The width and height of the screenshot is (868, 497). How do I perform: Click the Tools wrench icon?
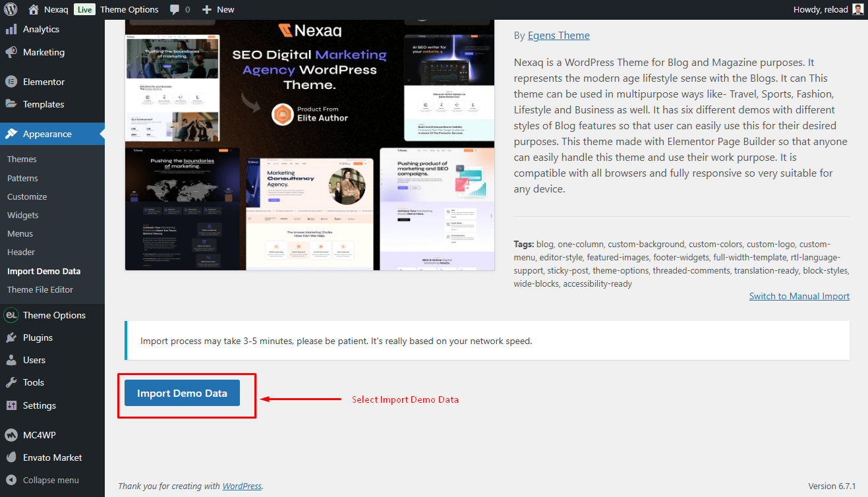click(x=11, y=382)
